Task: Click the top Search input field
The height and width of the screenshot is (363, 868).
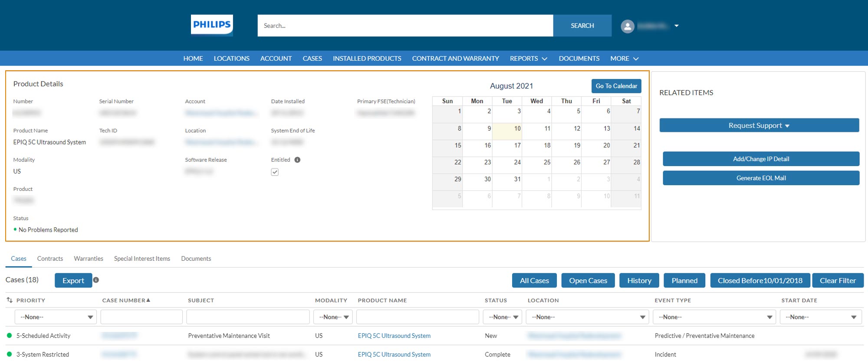Action: coord(405,26)
